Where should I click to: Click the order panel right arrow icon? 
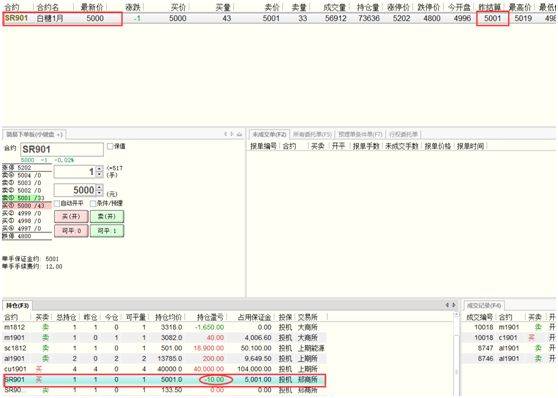pyautogui.click(x=232, y=134)
